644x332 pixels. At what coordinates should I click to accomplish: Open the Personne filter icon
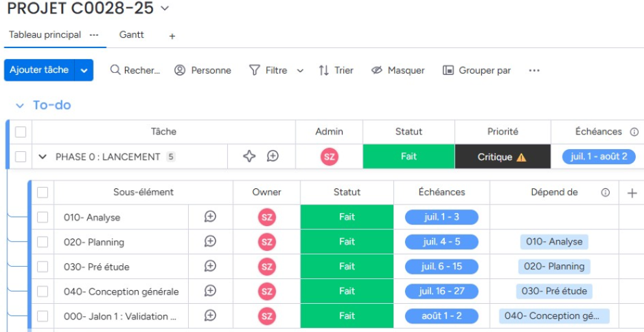point(180,70)
